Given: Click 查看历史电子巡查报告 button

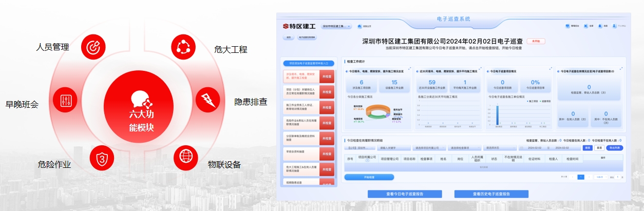Looking at the screenshot, I should point(491,194).
